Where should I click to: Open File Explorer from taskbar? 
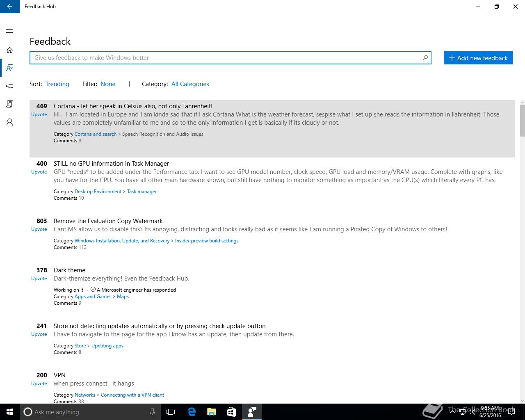tap(212, 412)
